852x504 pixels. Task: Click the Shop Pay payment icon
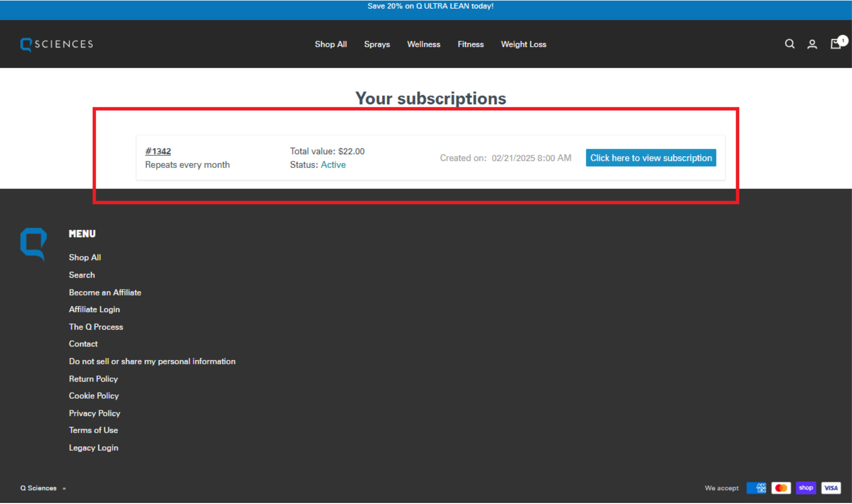click(x=805, y=488)
